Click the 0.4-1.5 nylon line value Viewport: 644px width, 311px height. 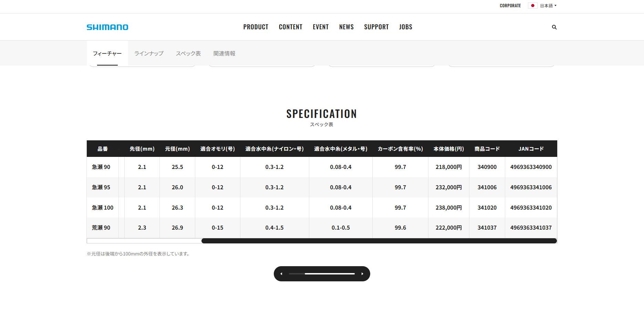(274, 228)
